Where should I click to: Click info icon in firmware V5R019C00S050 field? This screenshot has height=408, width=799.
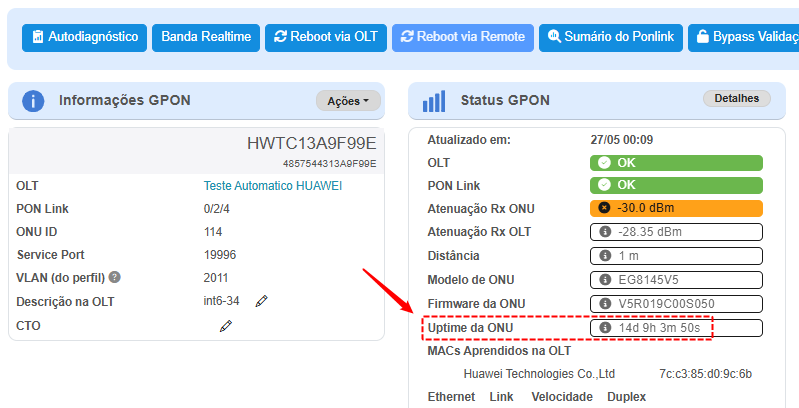(605, 304)
